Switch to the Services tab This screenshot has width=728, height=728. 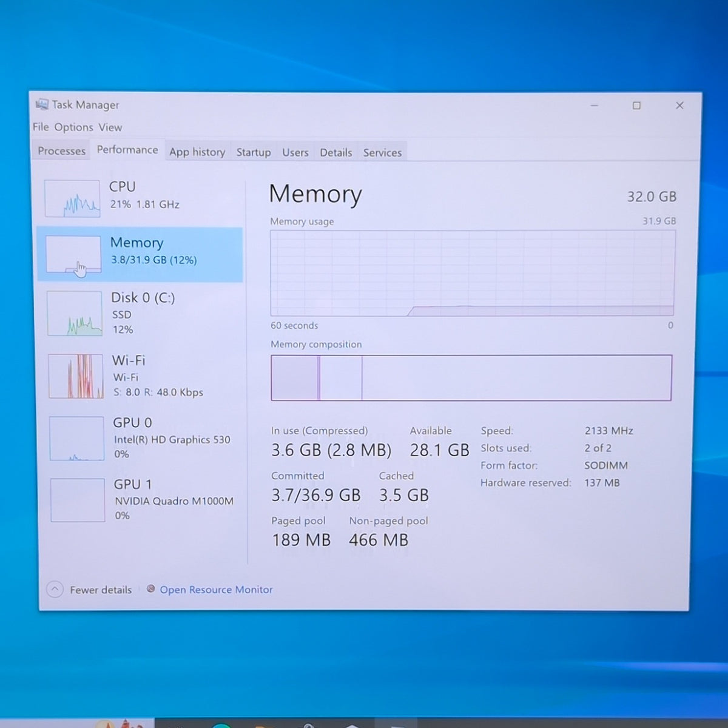(382, 153)
